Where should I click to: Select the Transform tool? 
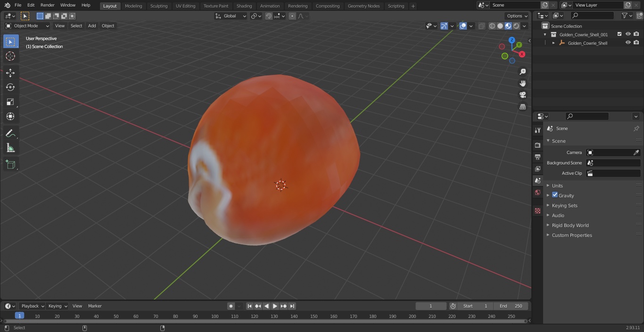(x=10, y=116)
